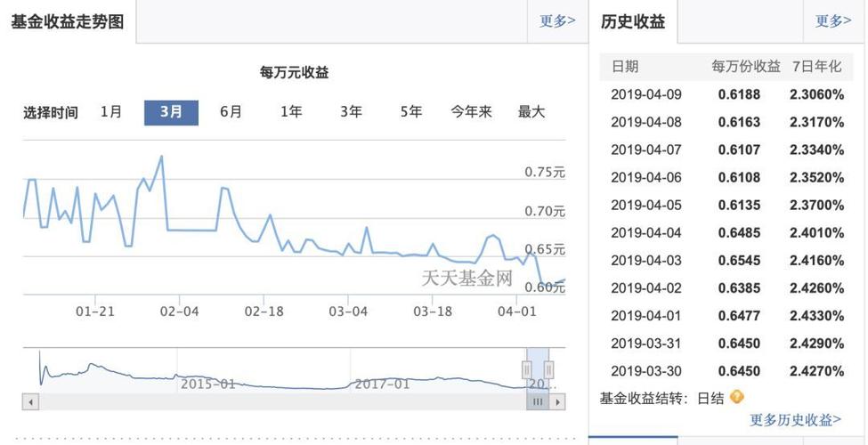The image size is (868, 445).
Task: Switch chart to 3年 range
Action: coord(351,111)
